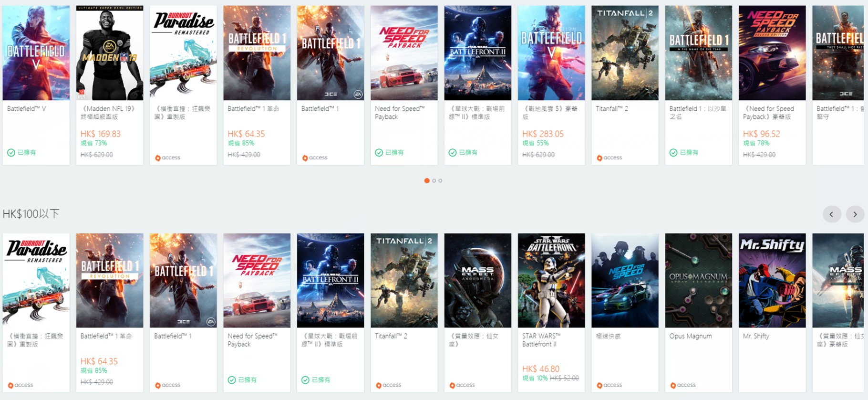Viewport: 868px width, 400px height.
Task: Click the HK$ 46.80 price
Action: pyautogui.click(x=541, y=369)
